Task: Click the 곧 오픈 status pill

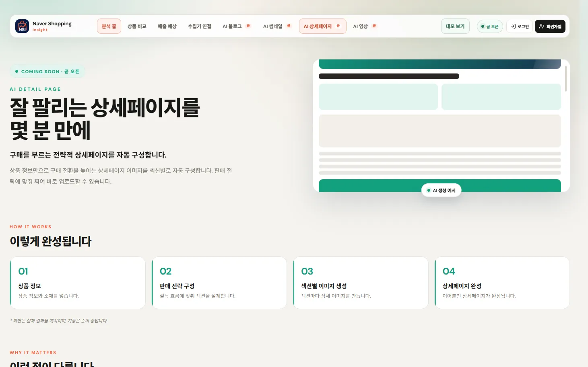Action: [490, 27]
